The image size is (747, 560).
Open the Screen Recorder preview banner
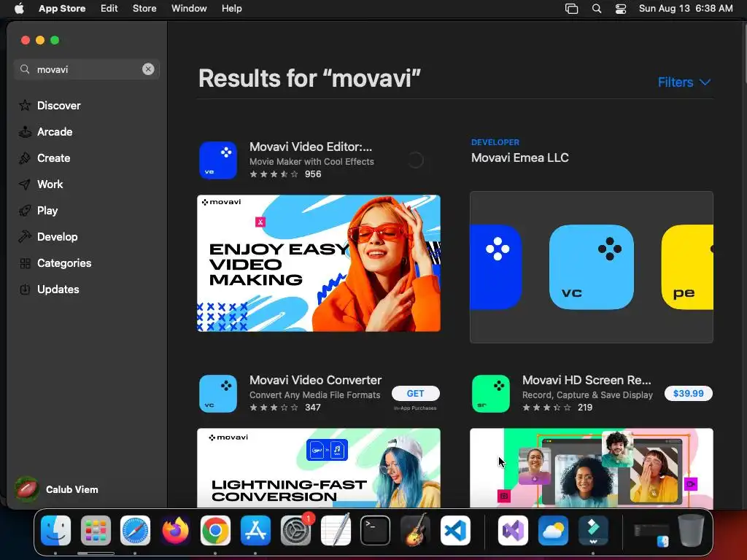591,467
